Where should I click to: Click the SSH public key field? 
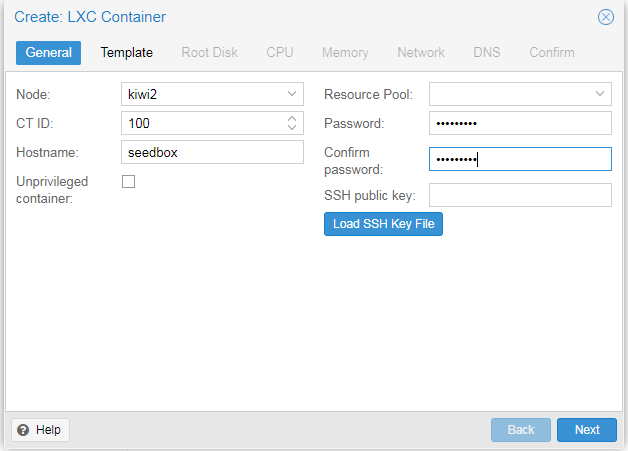[519, 195]
